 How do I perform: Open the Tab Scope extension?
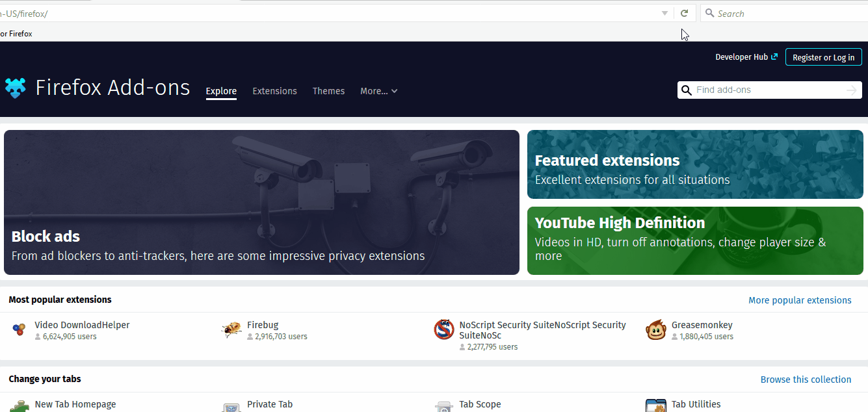(480, 404)
